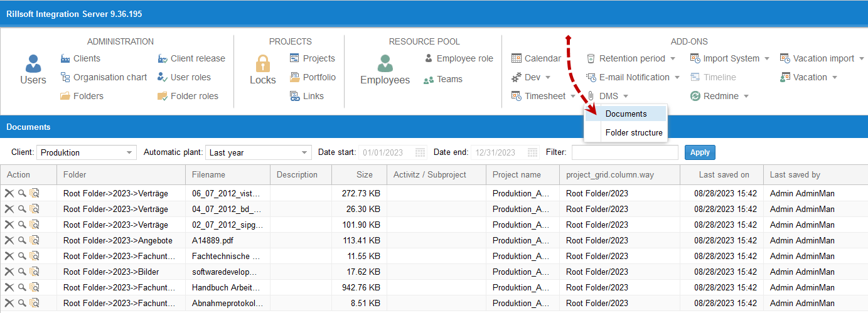
Task: Select Documents in the DMS menu
Action: click(x=626, y=114)
